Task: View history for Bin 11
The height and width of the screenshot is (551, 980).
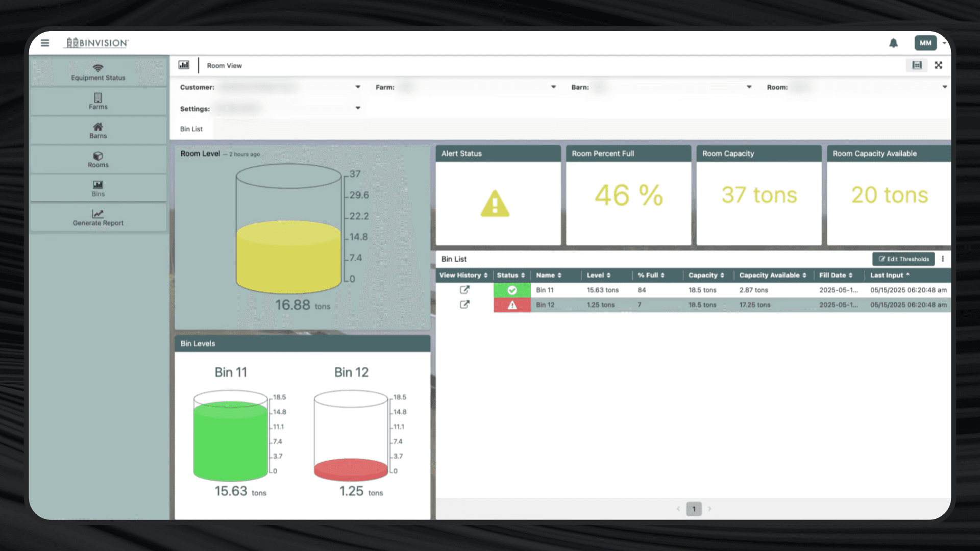Action: pos(464,290)
